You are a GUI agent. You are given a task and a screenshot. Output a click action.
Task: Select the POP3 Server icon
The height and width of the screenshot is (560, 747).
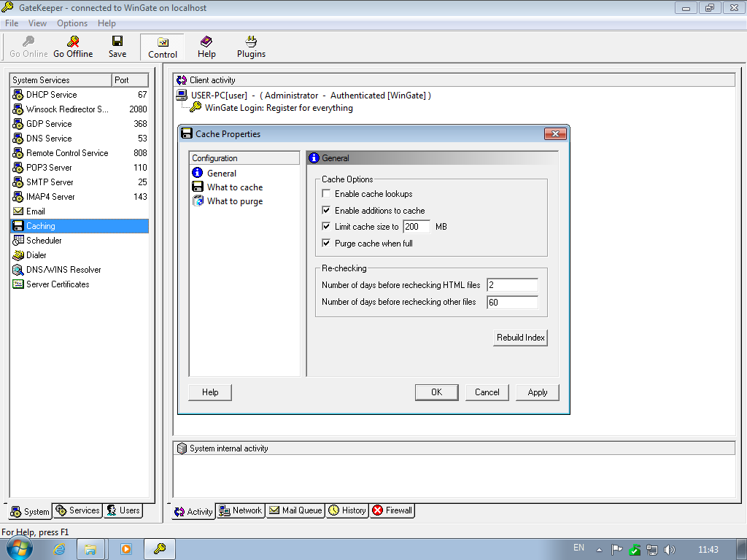pyautogui.click(x=18, y=168)
